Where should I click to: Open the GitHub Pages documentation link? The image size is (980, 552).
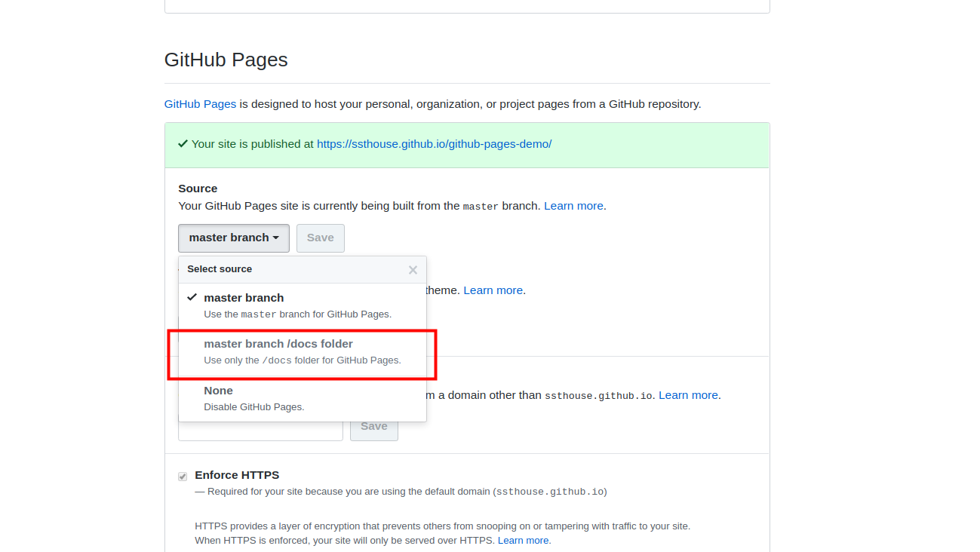[199, 103]
